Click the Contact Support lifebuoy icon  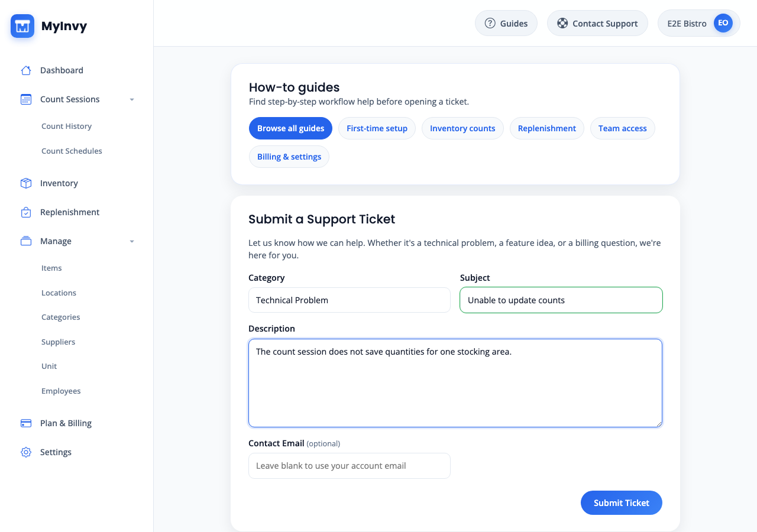(562, 24)
